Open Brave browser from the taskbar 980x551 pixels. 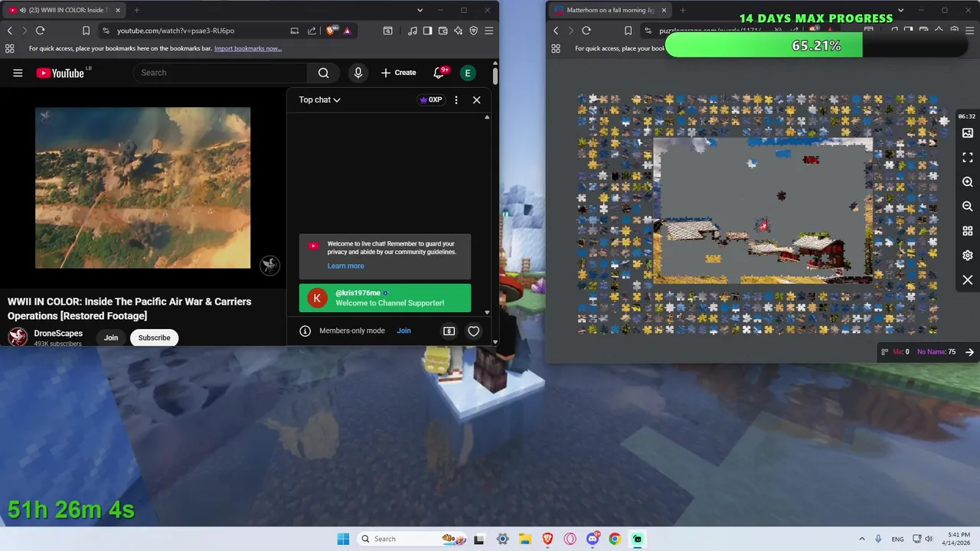point(548,539)
